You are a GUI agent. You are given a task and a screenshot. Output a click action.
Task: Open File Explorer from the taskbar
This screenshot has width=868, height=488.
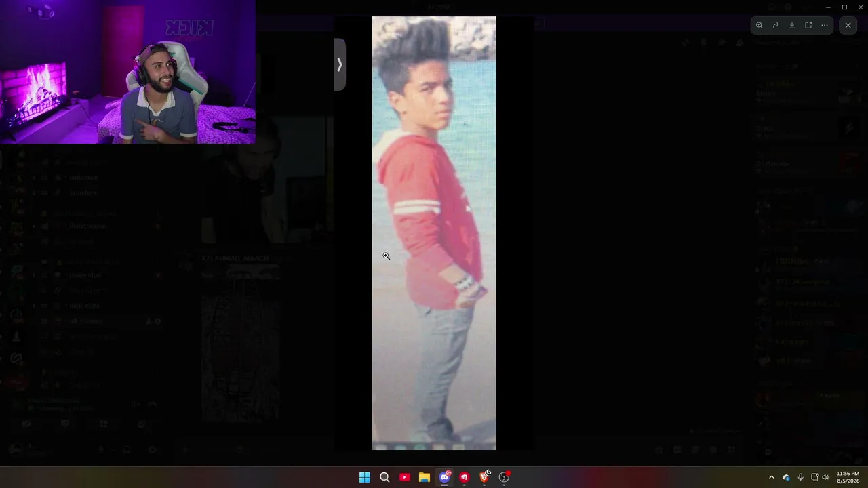tap(425, 477)
